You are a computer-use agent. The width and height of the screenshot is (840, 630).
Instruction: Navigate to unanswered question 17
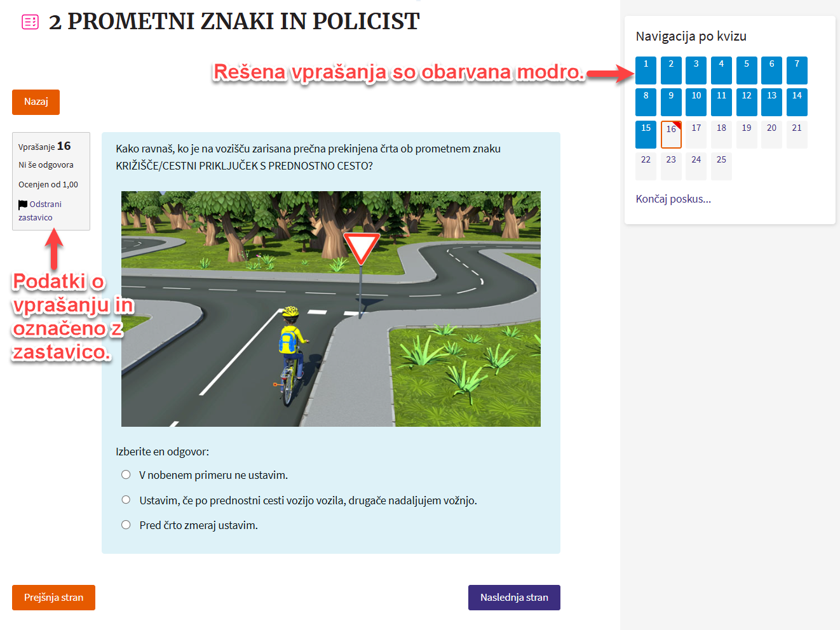696,135
